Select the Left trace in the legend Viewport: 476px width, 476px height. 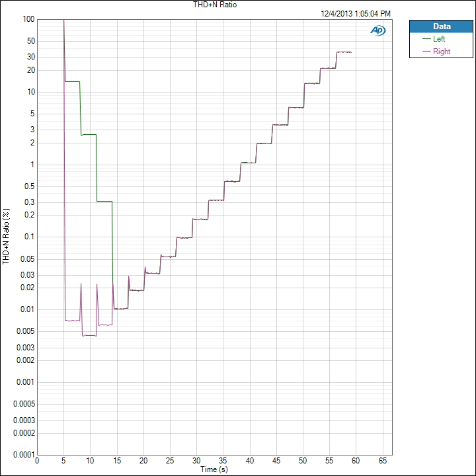439,39
